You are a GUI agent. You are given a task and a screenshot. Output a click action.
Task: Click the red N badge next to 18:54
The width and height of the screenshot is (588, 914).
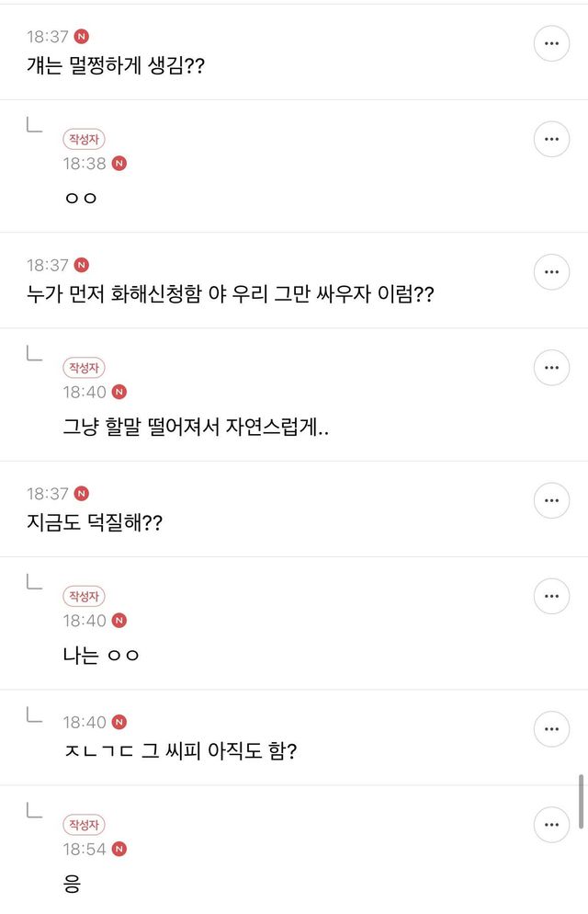pyautogui.click(x=119, y=849)
